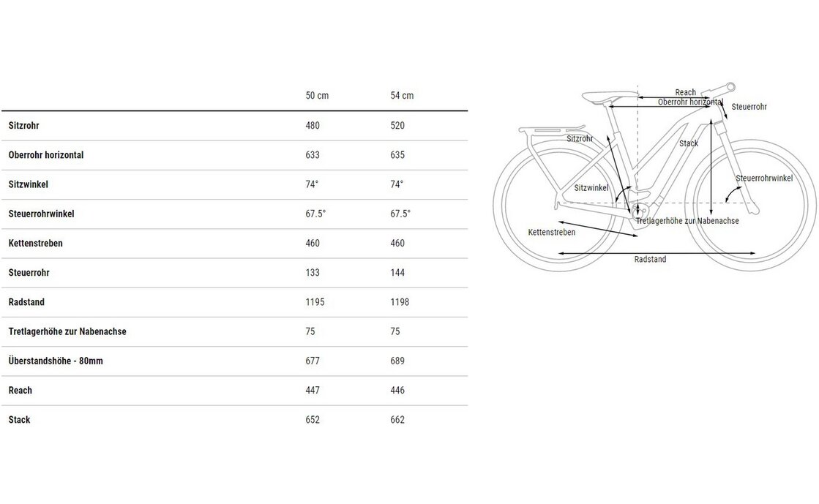The height and width of the screenshot is (504, 819).
Task: Click the saddle of the bike drawing
Action: pyautogui.click(x=601, y=96)
